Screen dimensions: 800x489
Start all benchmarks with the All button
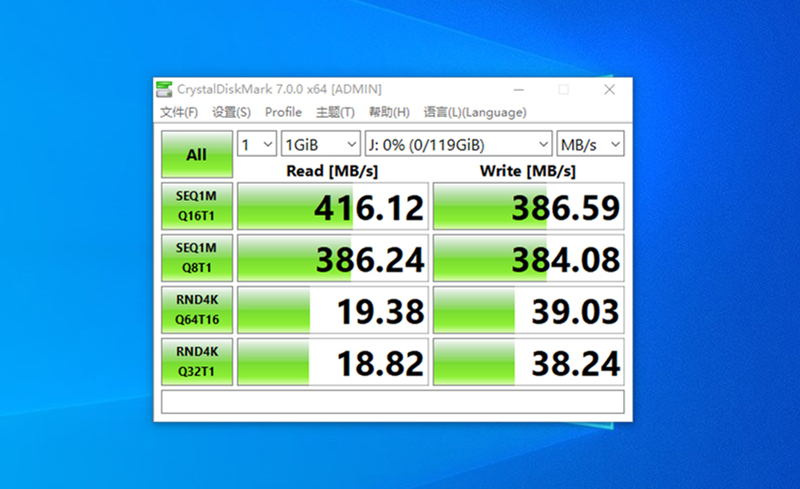click(x=197, y=154)
